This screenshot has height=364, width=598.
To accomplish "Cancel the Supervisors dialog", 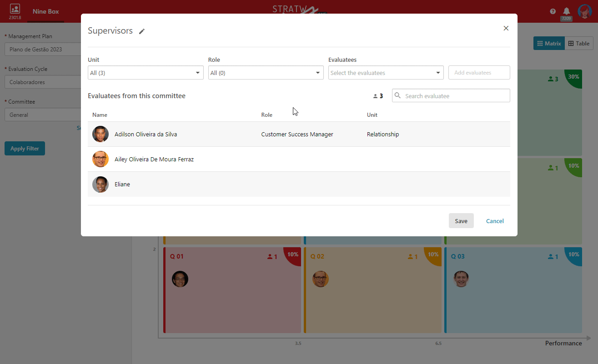I will coord(495,221).
